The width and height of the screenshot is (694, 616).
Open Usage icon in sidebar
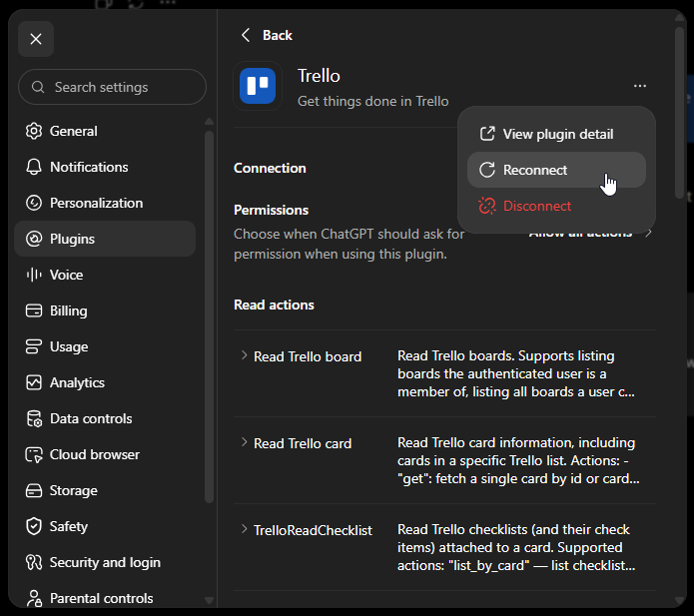pos(34,346)
